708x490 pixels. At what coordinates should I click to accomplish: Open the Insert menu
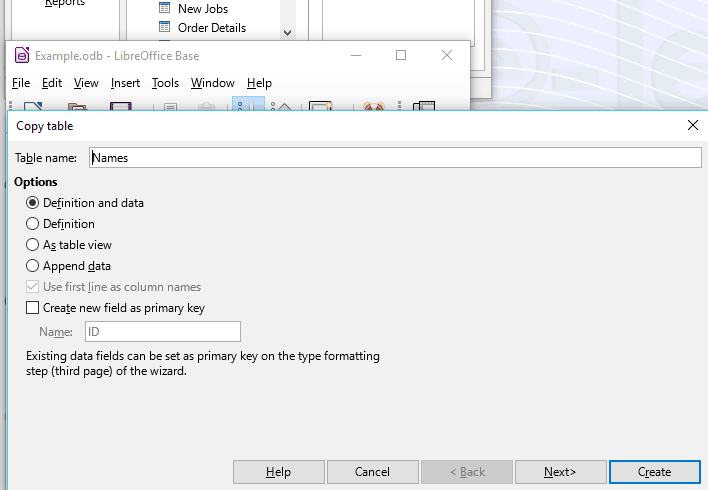click(x=125, y=83)
